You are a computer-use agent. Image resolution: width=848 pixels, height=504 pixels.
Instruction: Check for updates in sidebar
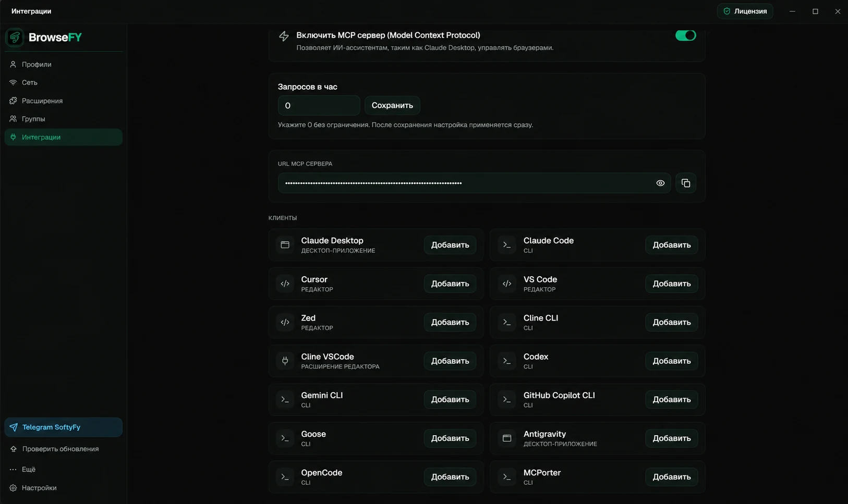click(x=64, y=449)
